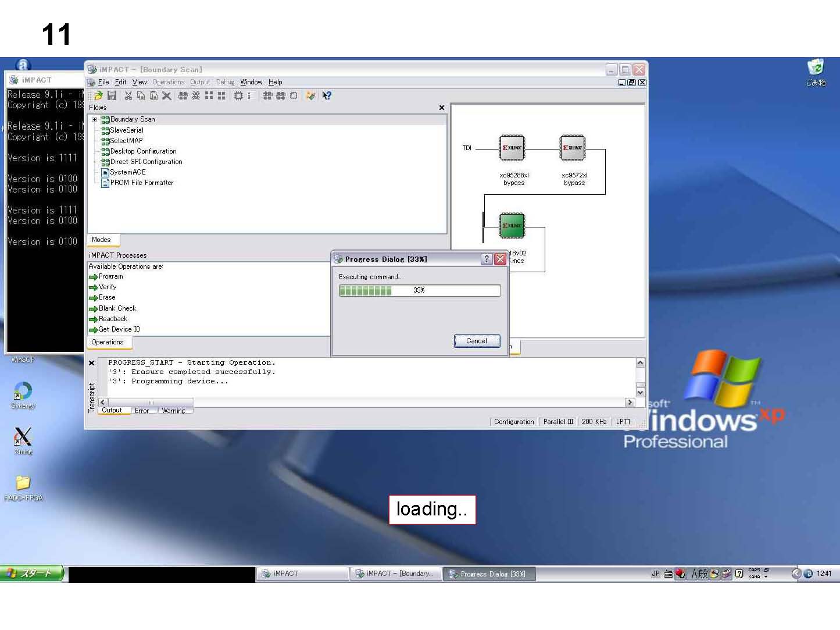
Task: Open the File menu
Action: (x=103, y=83)
